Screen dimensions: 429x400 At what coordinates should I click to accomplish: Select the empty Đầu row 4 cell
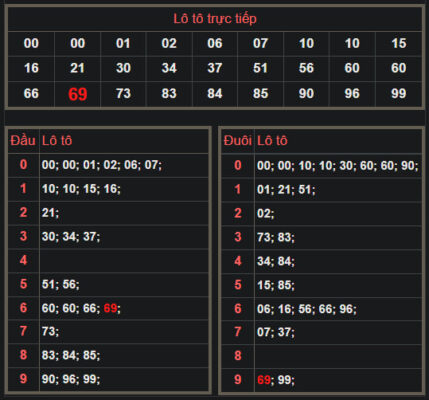pyautogui.click(x=124, y=260)
